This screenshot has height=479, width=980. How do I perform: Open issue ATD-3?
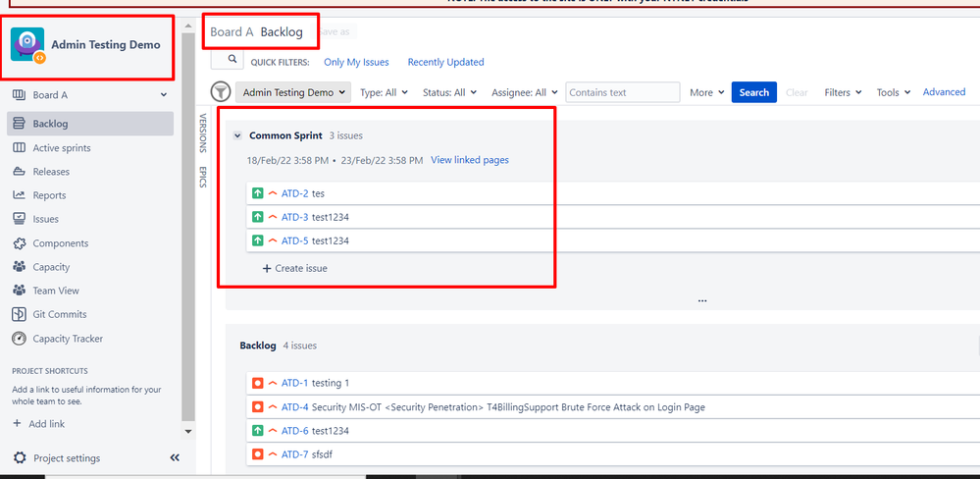[x=294, y=218]
